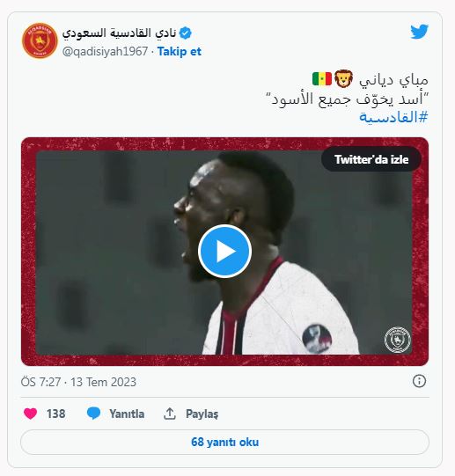Open the @qadisiyah1967 handle link
This screenshot has width=455, height=476.
105,52
